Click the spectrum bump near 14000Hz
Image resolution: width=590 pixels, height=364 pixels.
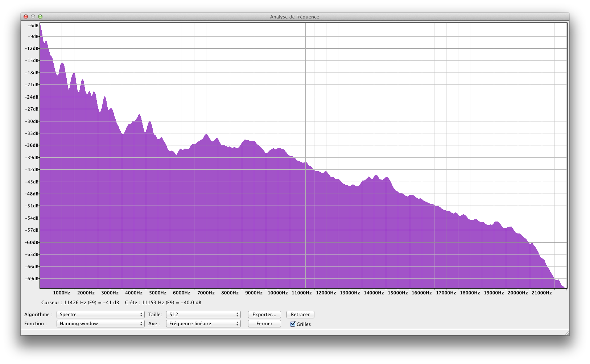[x=376, y=175]
